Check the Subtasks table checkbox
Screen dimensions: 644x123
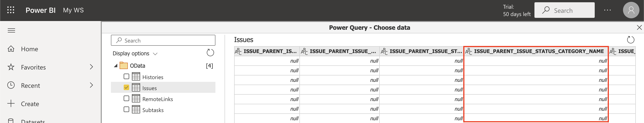[126, 110]
